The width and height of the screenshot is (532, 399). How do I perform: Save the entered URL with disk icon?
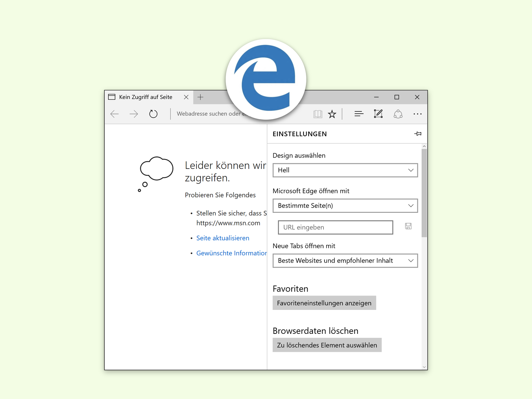pyautogui.click(x=408, y=226)
